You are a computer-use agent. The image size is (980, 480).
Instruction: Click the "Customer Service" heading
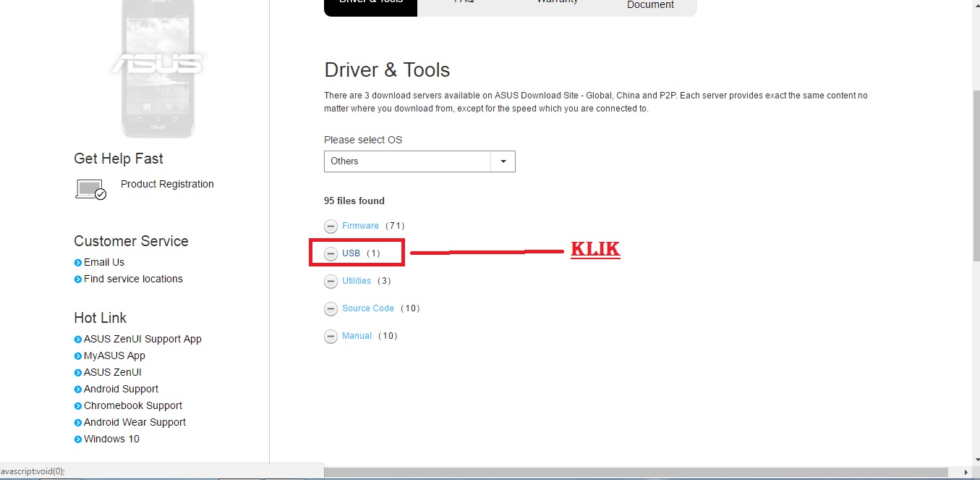click(131, 241)
